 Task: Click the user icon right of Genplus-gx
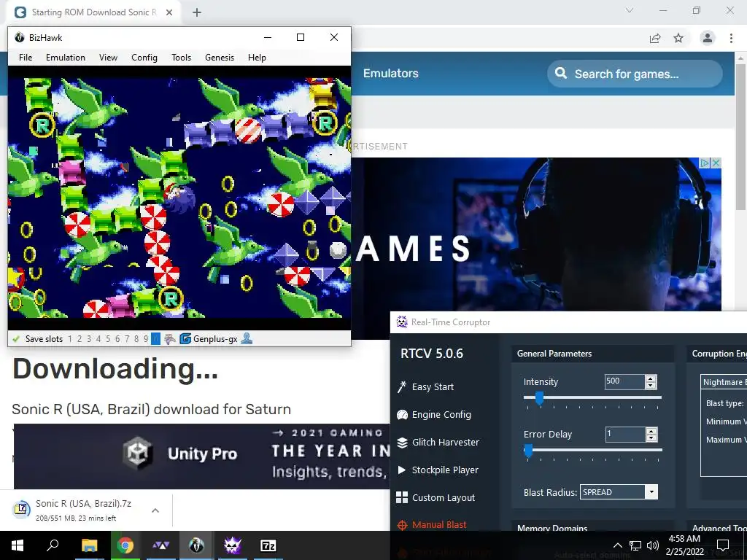tap(247, 338)
